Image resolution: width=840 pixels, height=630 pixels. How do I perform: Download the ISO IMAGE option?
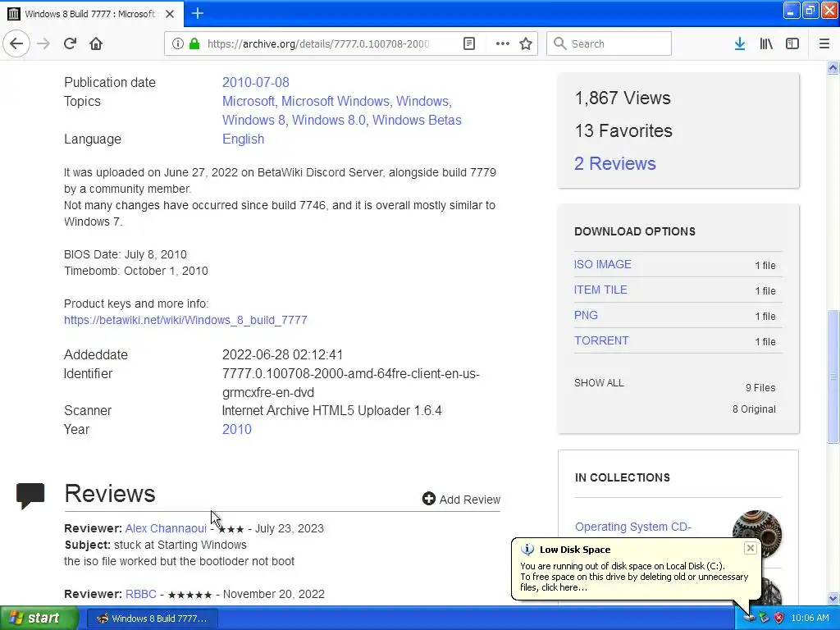[603, 264]
